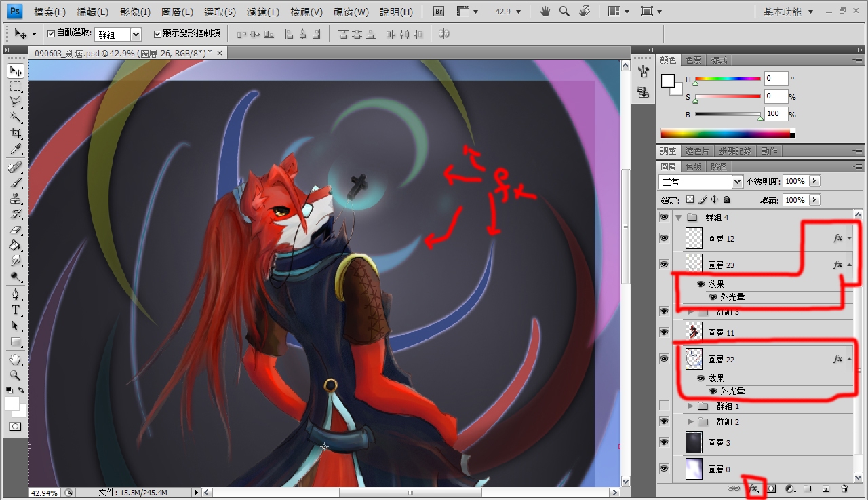Delete the selected layer
This screenshot has width=868, height=500.
(844, 488)
